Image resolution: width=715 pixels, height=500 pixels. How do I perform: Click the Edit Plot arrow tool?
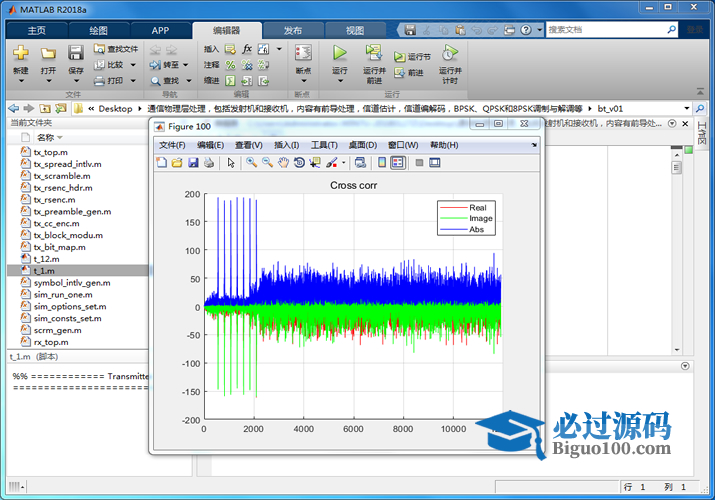tap(231, 162)
